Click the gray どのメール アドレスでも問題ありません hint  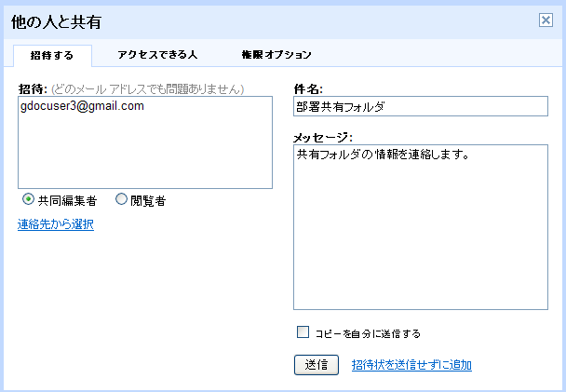point(147,89)
